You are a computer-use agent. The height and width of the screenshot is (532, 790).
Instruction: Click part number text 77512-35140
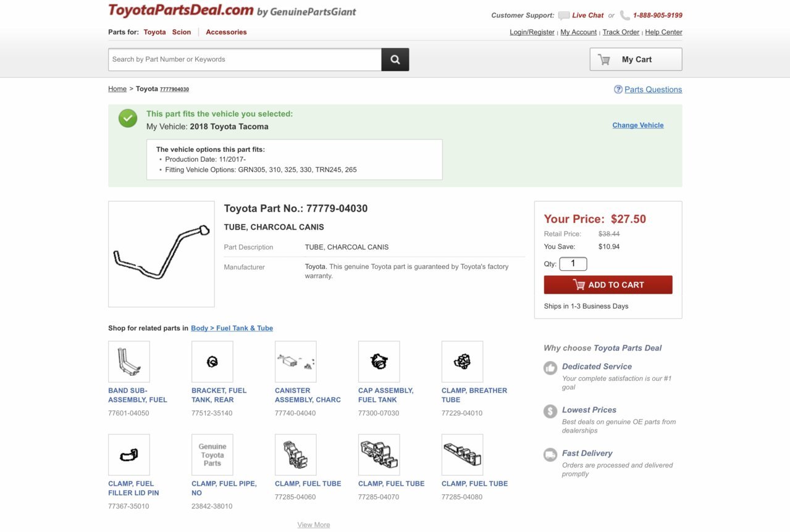212,414
